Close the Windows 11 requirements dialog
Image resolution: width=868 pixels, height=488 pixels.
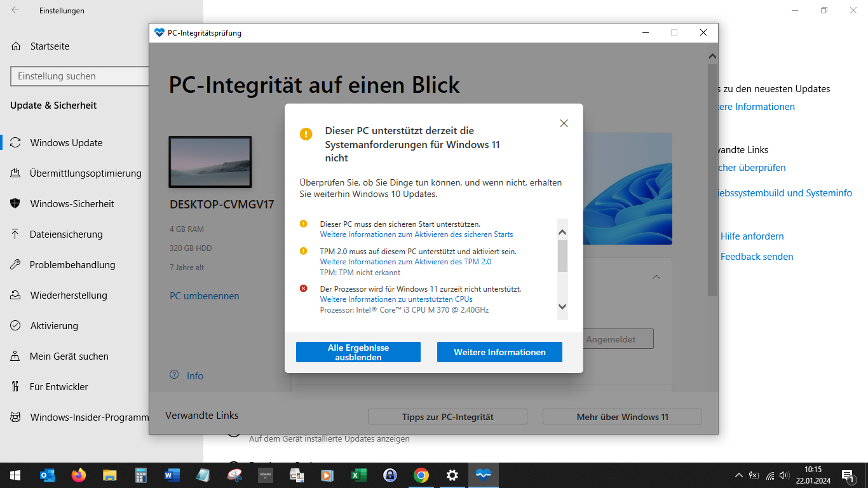point(564,123)
